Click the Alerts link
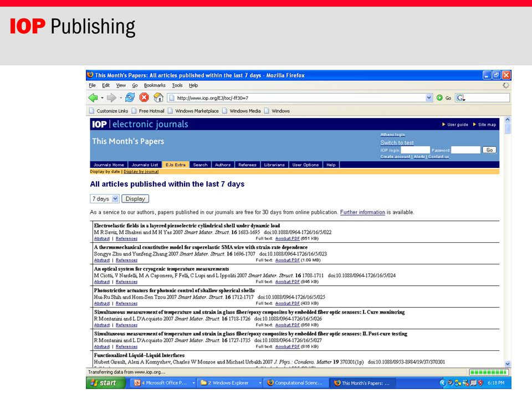This screenshot has width=532, height=399. click(420, 157)
